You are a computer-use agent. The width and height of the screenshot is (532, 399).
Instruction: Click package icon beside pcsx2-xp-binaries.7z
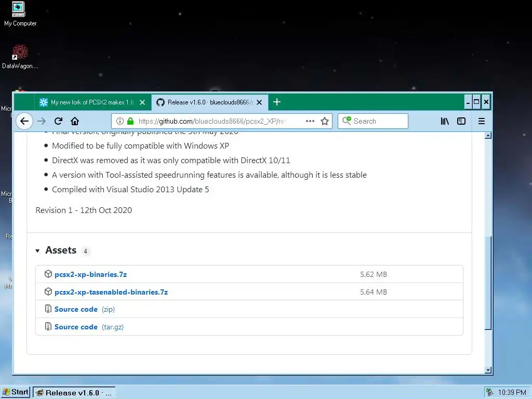[48, 274]
